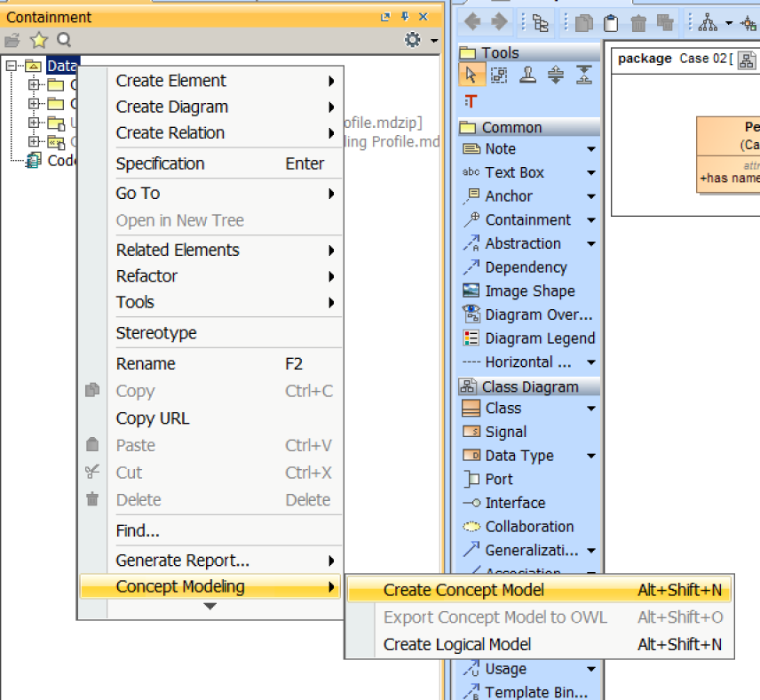The width and height of the screenshot is (760, 700).
Task: Select Create Logical Model menu entry
Action: coord(457,645)
